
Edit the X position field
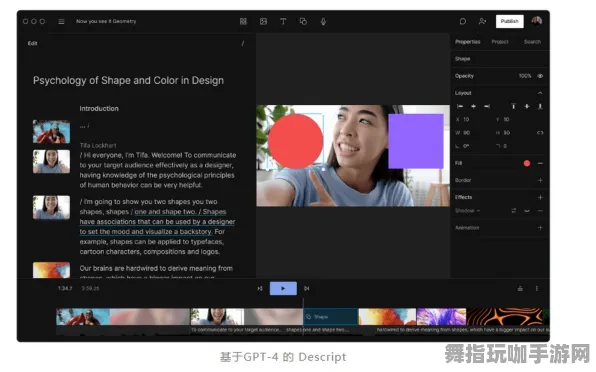(463, 119)
